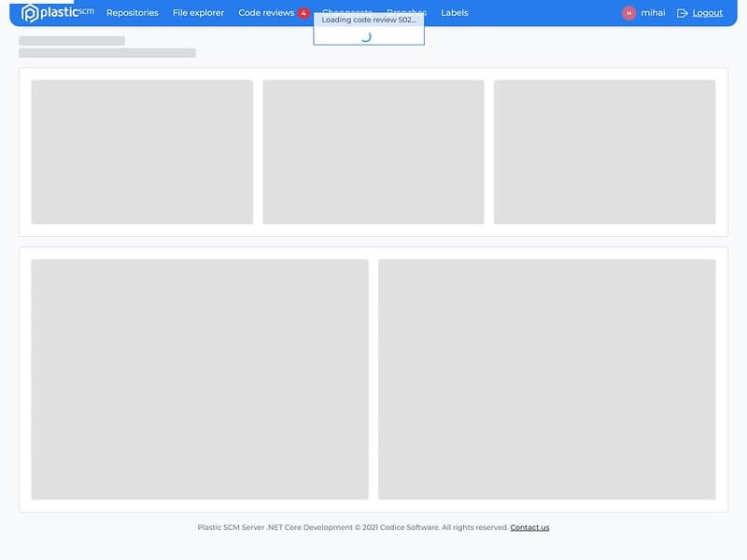Screen dimensions: 747x560
Task: Click the red mihai avatar circle
Action: (629, 12)
